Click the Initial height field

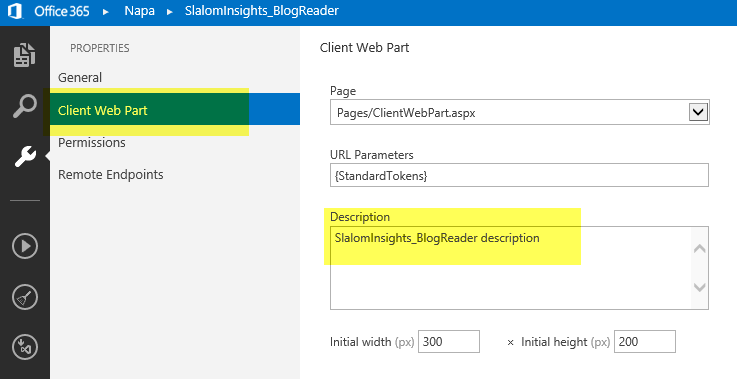point(644,341)
